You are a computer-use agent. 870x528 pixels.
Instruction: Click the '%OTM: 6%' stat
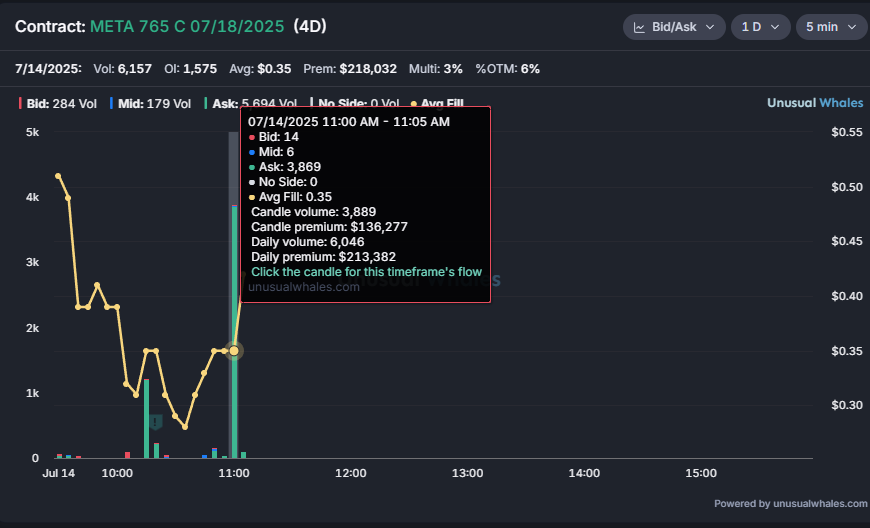pyautogui.click(x=508, y=69)
